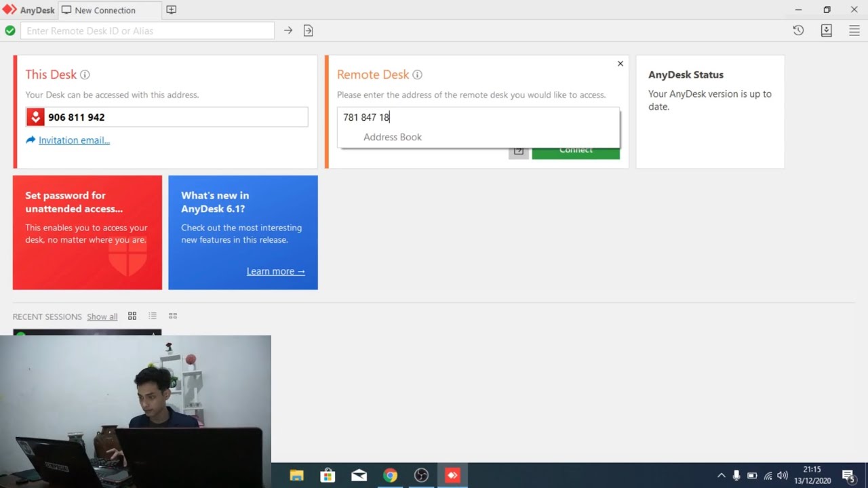Click the AnyDesk Status heading
868x488 pixels.
(x=686, y=75)
